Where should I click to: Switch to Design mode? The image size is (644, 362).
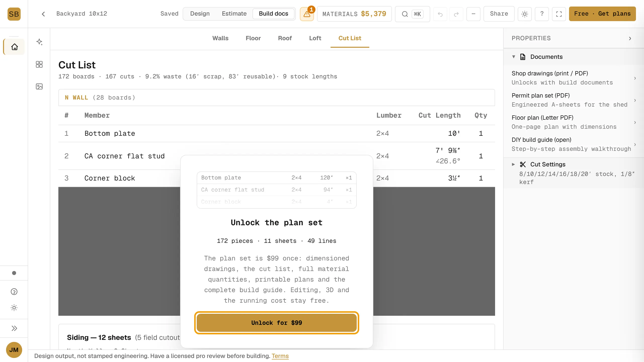point(200,14)
